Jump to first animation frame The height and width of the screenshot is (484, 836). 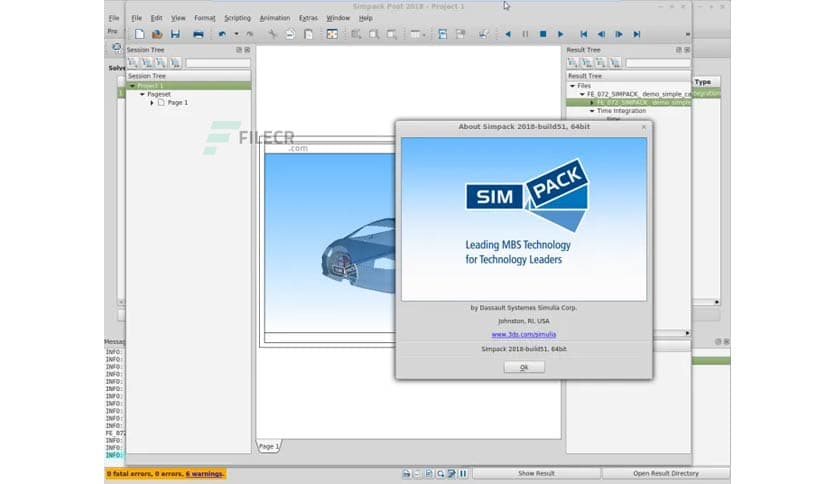(x=584, y=34)
